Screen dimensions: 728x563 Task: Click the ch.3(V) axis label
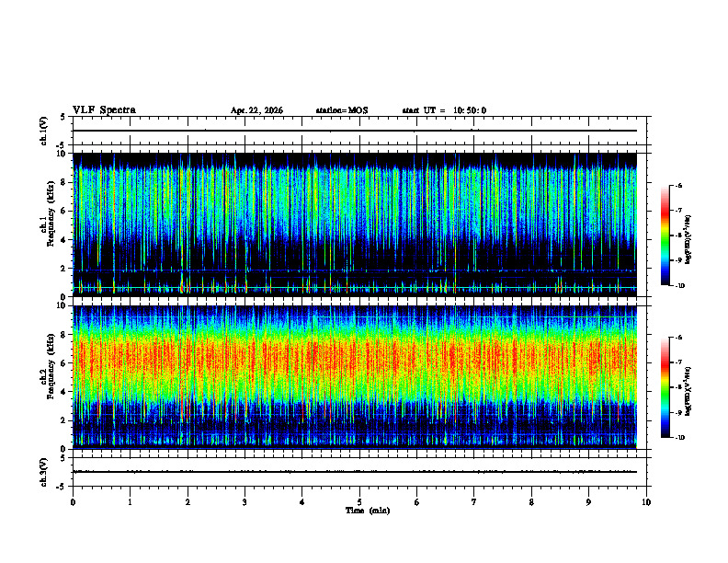tap(43, 472)
